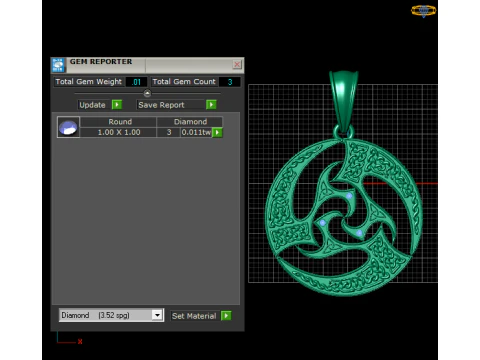Viewport: 480px width, 360px height.
Task: Click the Diamond material cell in gem row
Action: (190, 122)
